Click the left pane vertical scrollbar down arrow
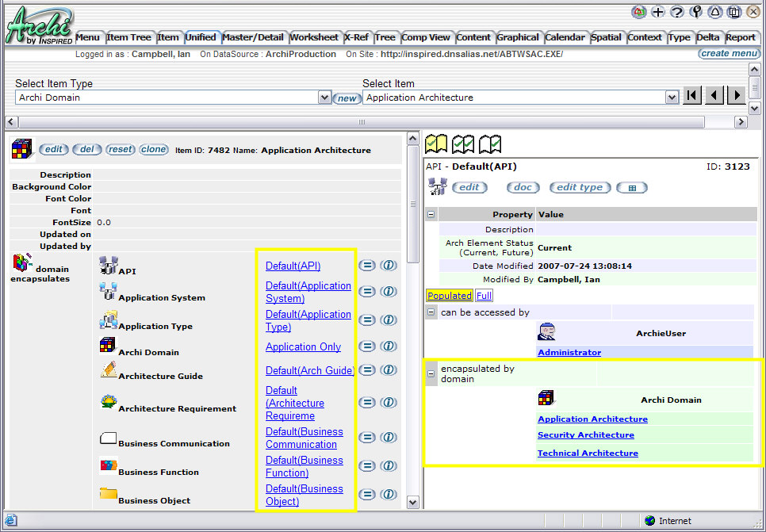This screenshot has width=766, height=532. click(x=412, y=502)
